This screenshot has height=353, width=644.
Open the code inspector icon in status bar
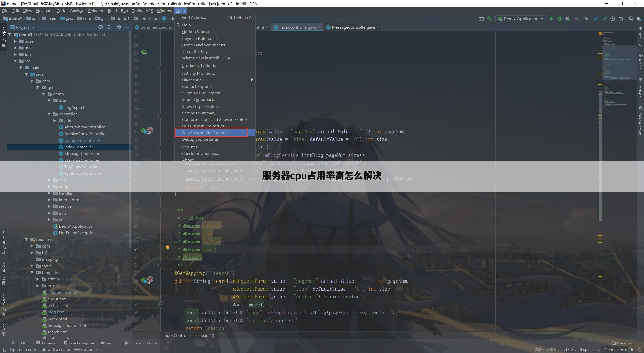[639, 350]
